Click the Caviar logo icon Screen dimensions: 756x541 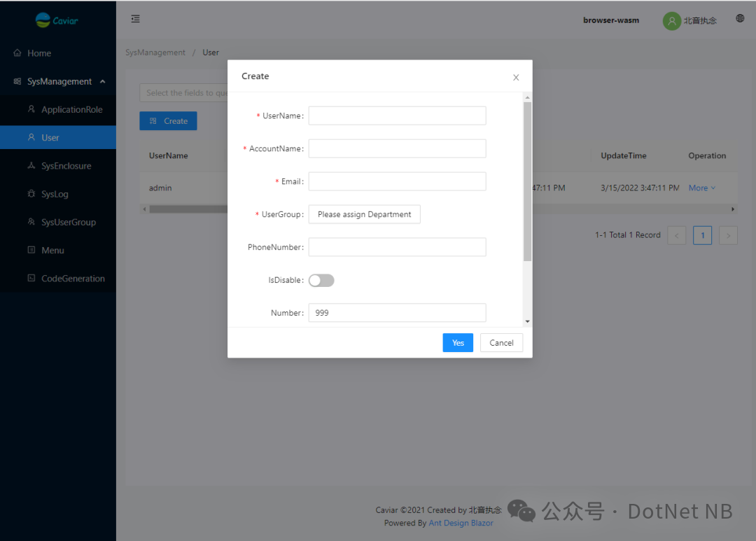coord(43,20)
